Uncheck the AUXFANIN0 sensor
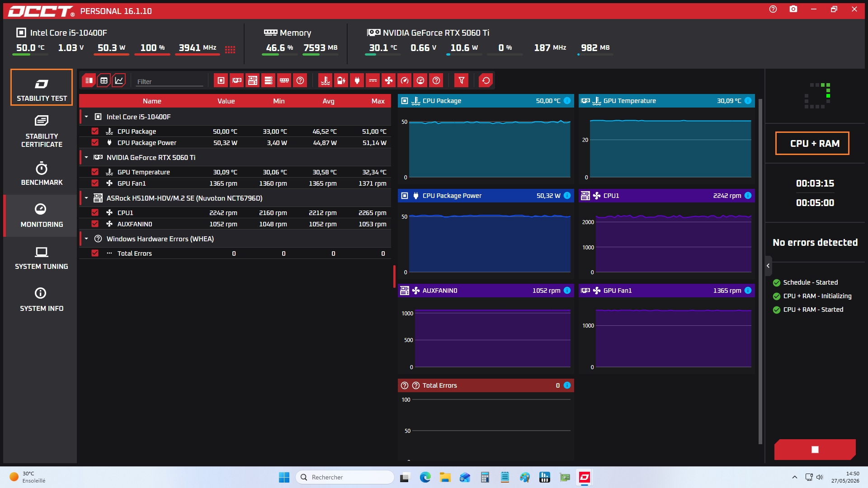 pos(95,224)
